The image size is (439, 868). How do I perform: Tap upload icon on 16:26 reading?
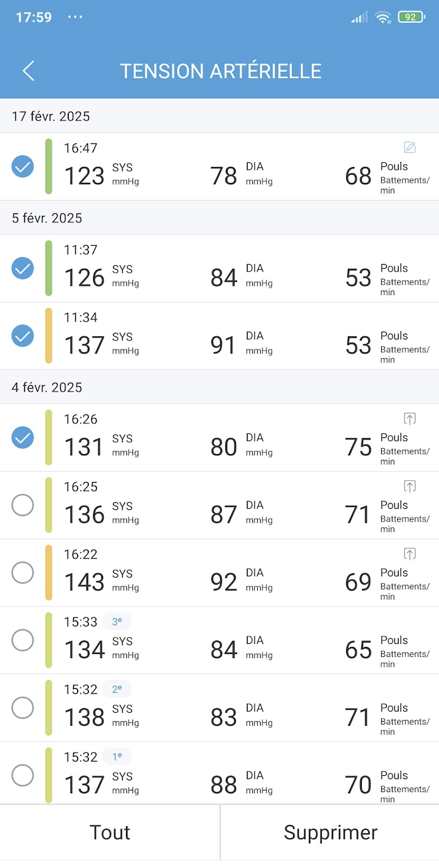coord(410,418)
